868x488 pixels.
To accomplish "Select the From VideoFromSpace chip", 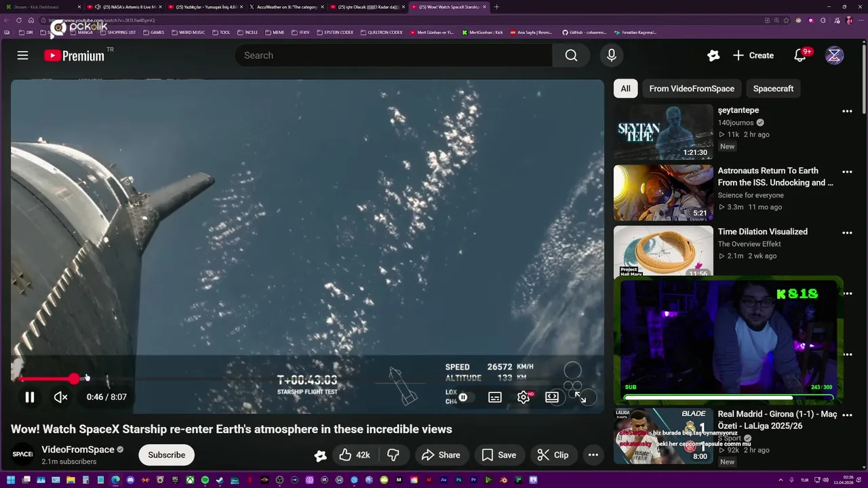I will [692, 89].
